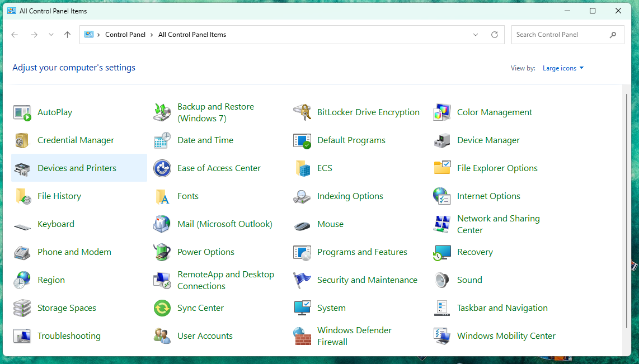The image size is (639, 364).
Task: Open the Programs and Features link
Action: pyautogui.click(x=362, y=252)
